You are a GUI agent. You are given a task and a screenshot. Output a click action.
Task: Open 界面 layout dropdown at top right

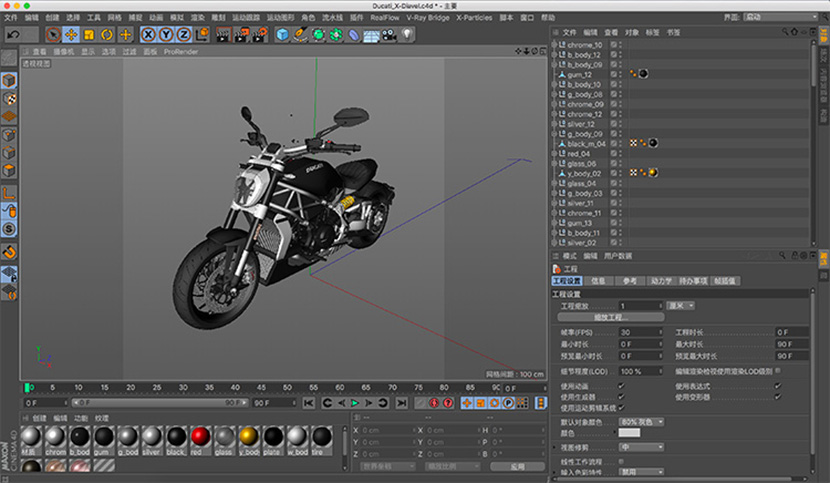tap(781, 17)
